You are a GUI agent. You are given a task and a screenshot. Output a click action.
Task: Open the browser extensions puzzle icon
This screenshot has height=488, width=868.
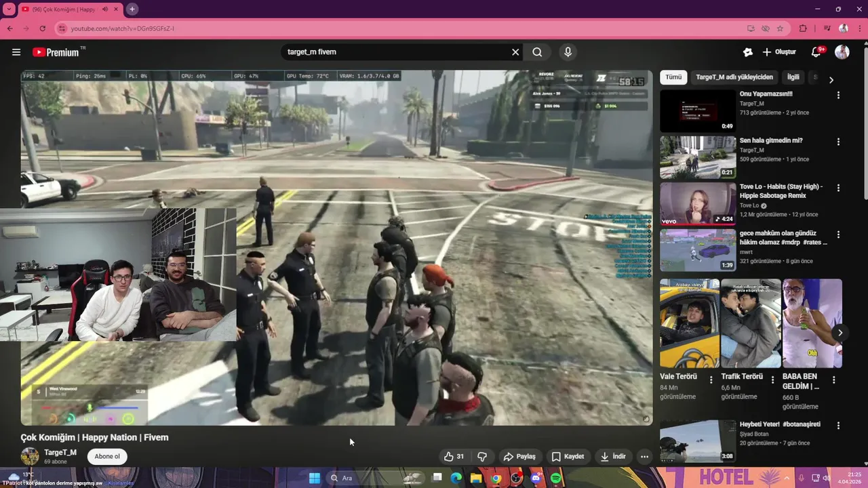804,28
